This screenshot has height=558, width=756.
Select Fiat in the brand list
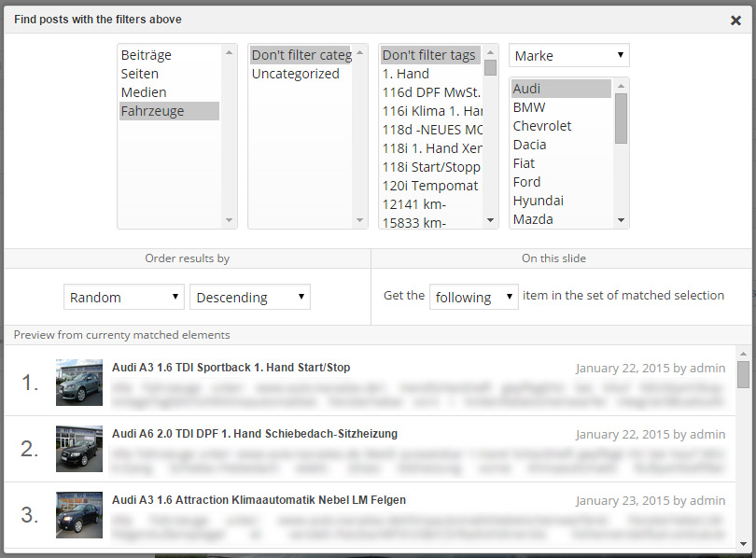point(561,163)
